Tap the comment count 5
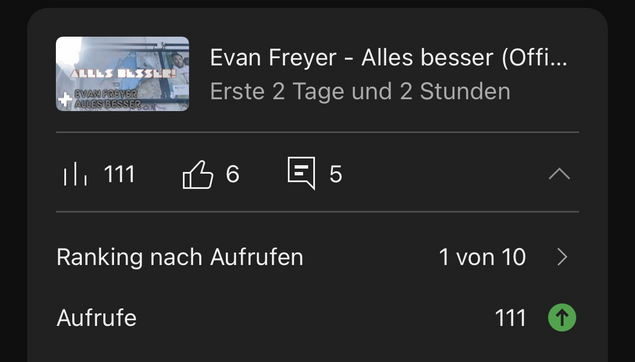The image size is (635, 362). pos(336,174)
